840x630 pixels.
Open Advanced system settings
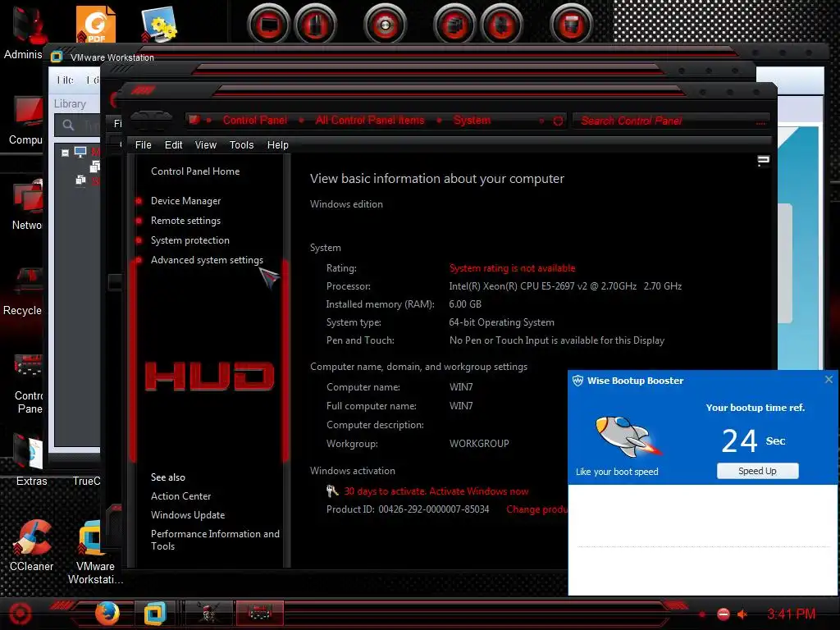207,260
